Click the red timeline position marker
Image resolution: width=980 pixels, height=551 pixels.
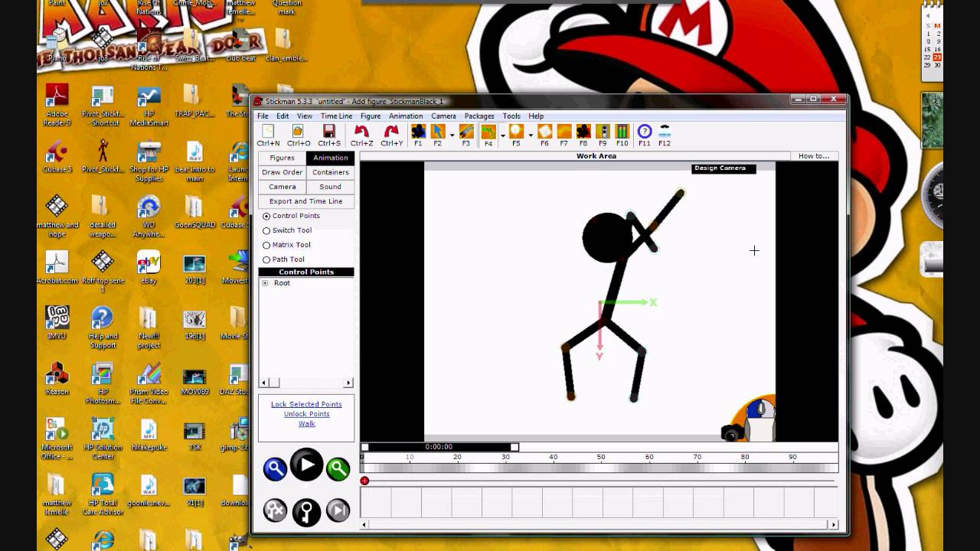pos(364,481)
